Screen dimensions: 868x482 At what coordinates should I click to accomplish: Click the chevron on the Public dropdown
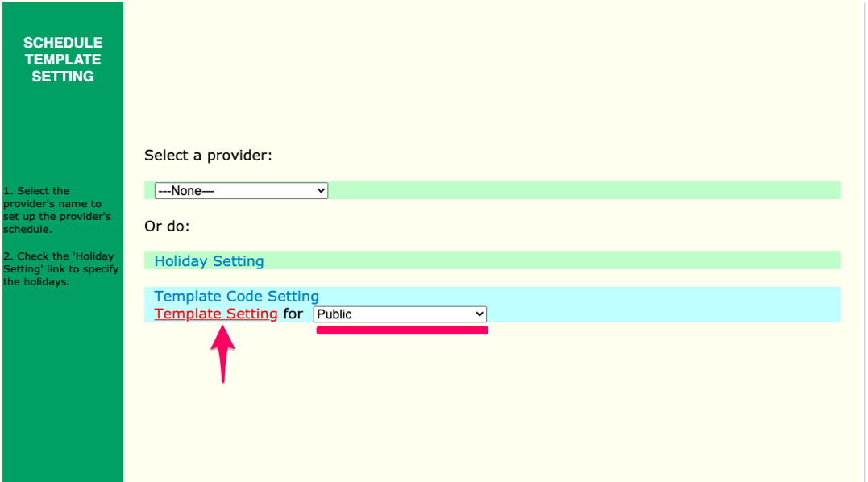click(480, 314)
